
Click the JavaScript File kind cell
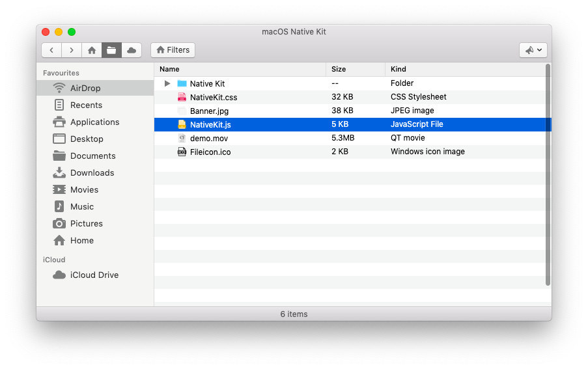point(417,124)
